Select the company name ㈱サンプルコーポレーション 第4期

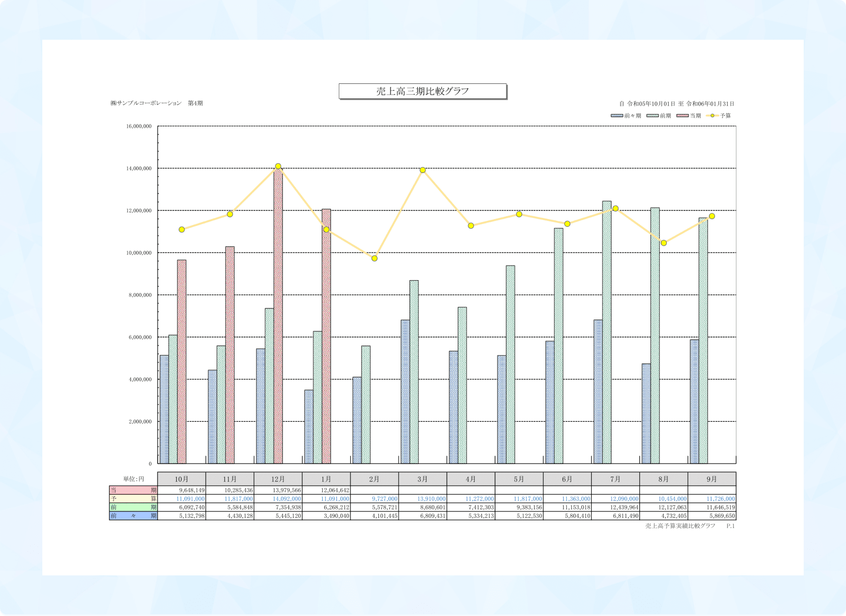click(157, 103)
